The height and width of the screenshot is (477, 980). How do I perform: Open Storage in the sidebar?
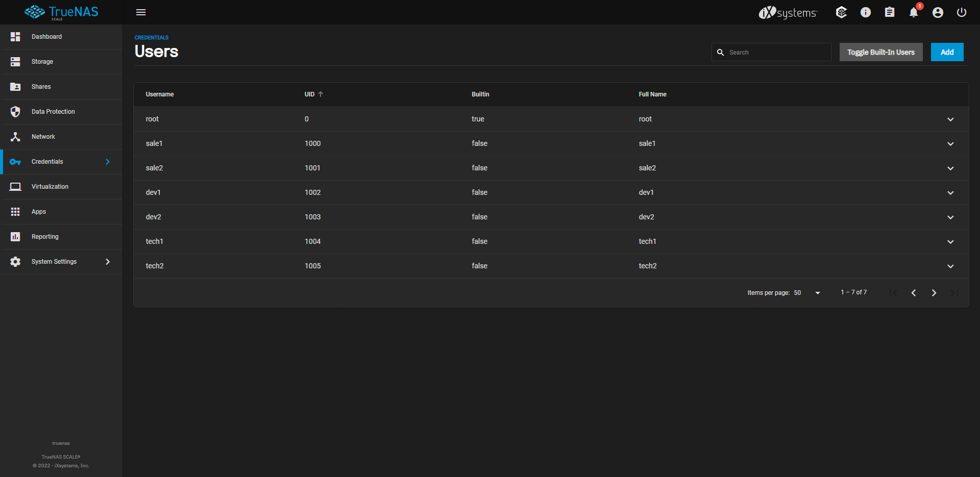[x=42, y=62]
